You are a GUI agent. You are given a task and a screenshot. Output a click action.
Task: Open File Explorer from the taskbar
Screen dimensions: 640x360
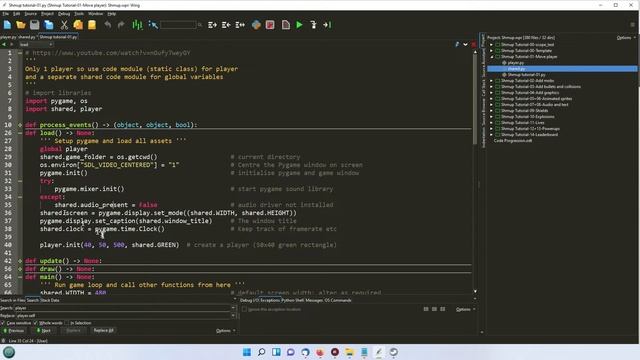(349, 352)
